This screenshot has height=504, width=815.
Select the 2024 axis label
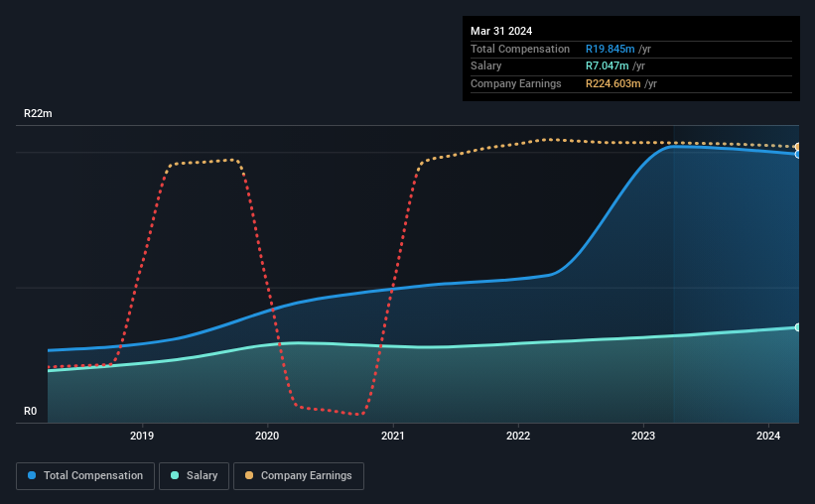[x=768, y=436]
